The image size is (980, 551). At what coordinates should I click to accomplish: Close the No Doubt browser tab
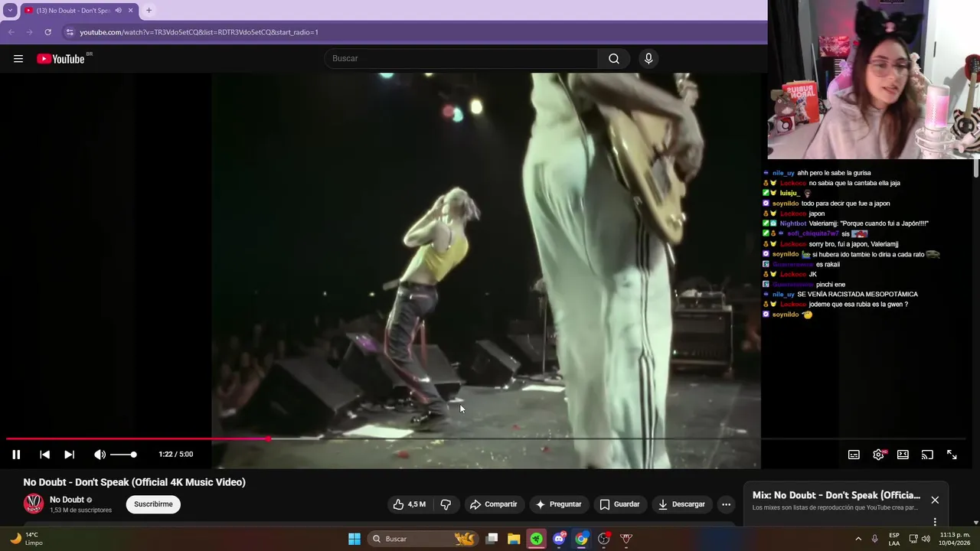130,11
